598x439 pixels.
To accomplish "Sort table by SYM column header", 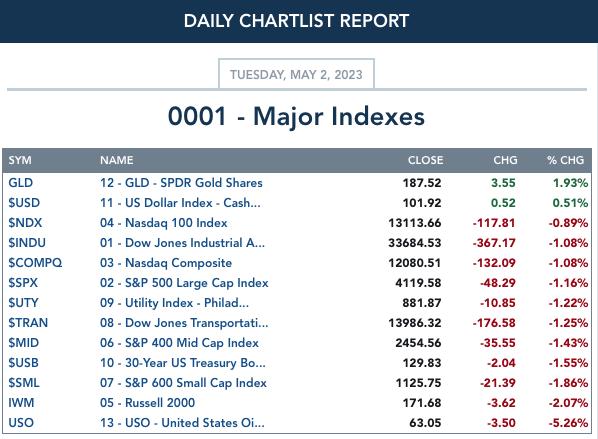I will point(20,160).
